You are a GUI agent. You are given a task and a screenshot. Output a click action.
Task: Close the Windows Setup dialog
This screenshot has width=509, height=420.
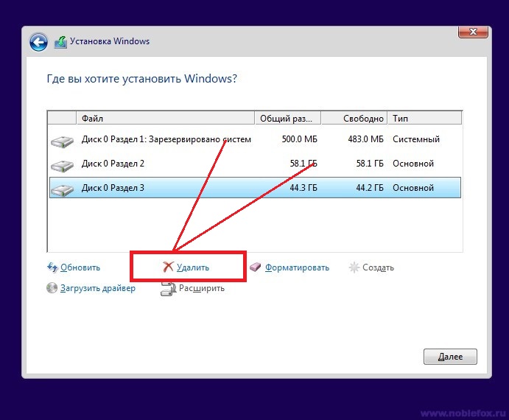(473, 32)
